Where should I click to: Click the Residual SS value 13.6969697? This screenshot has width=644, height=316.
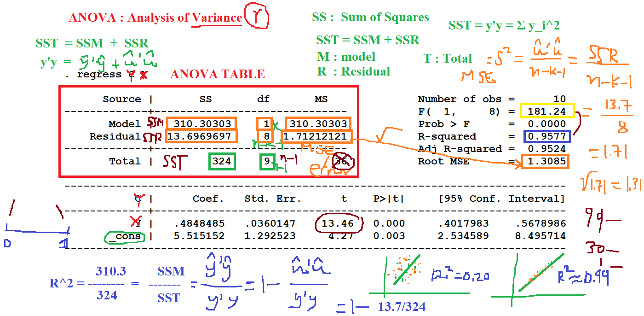click(201, 136)
